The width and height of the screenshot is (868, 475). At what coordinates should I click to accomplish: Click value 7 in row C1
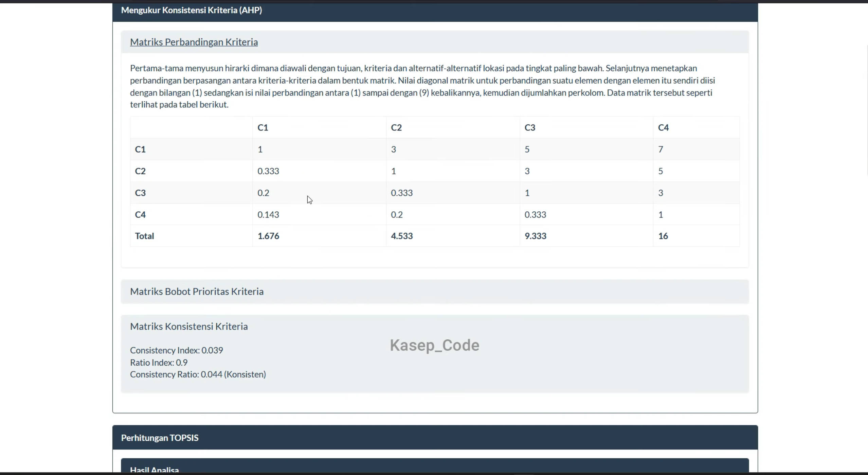661,149
